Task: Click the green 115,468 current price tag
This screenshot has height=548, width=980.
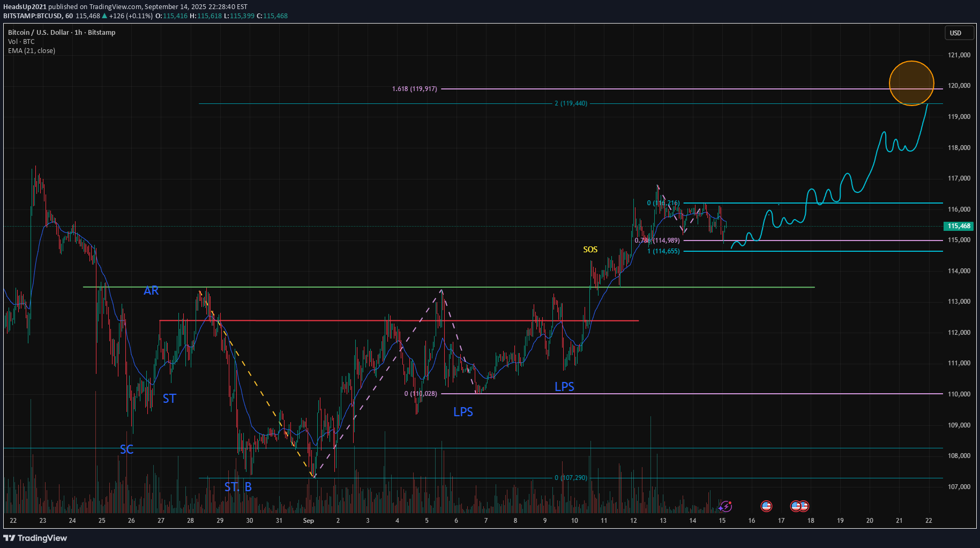Action: click(959, 226)
